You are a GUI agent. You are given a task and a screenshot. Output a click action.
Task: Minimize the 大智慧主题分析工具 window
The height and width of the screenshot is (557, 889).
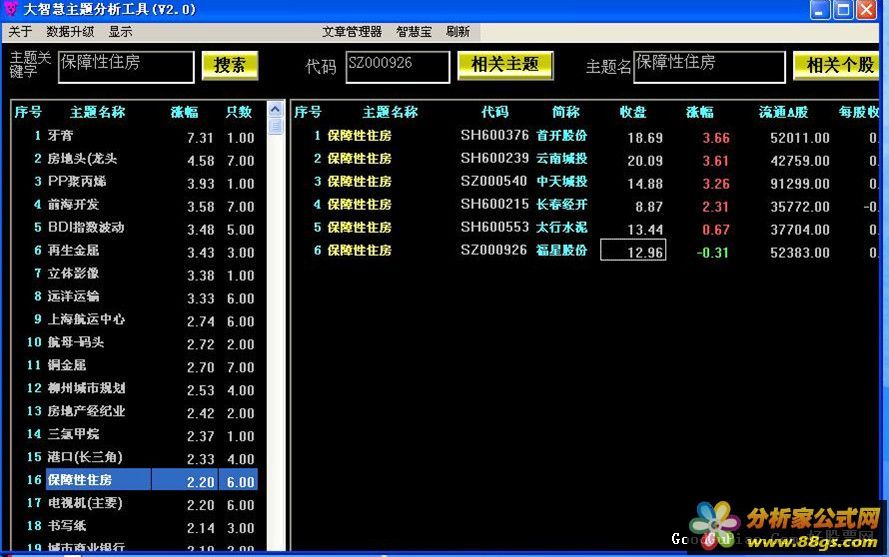coord(819,10)
